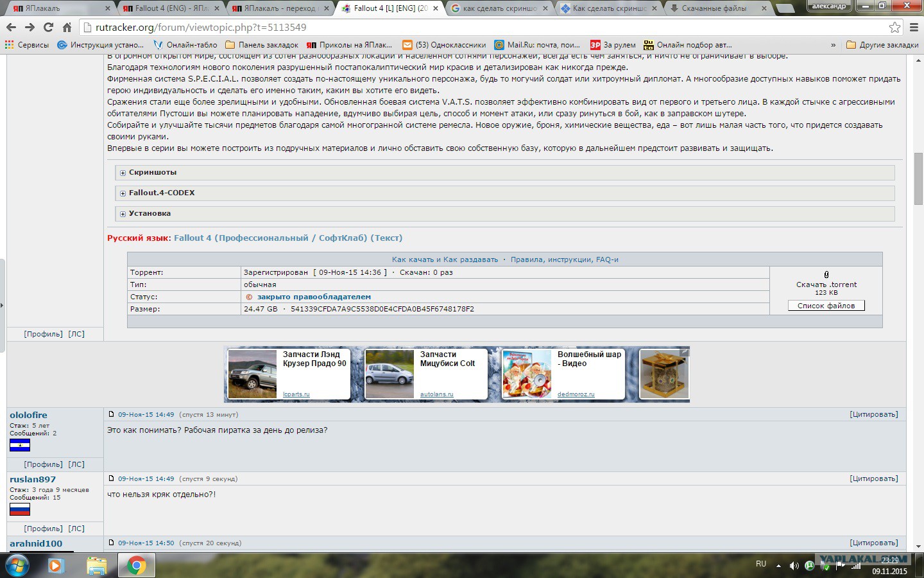924x578 pixels.
Task: Click the александр Chrome profile button
Action: click(829, 6)
